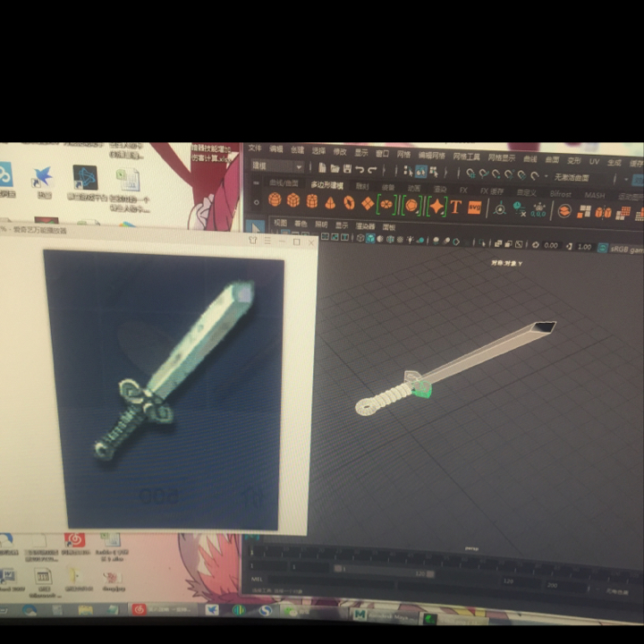
Task: Create a polygon disc from the shelf
Action: coord(386,205)
